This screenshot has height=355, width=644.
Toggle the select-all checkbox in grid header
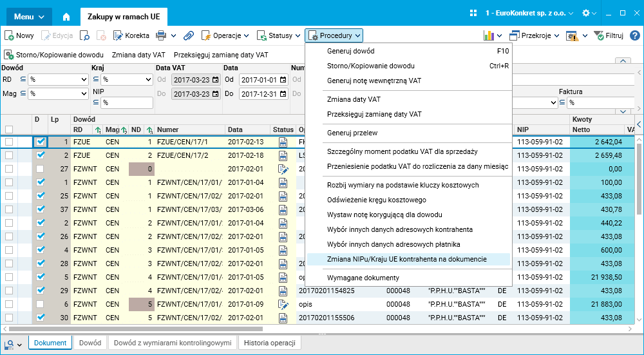tap(9, 129)
